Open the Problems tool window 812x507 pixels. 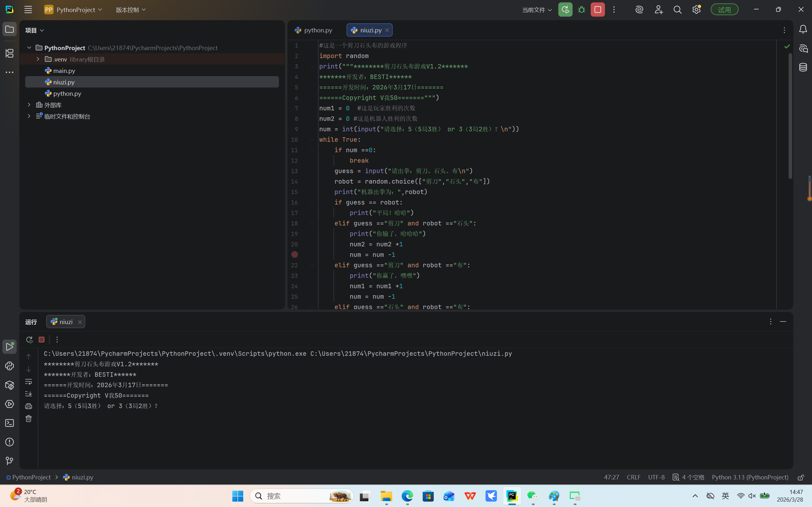pyautogui.click(x=10, y=442)
